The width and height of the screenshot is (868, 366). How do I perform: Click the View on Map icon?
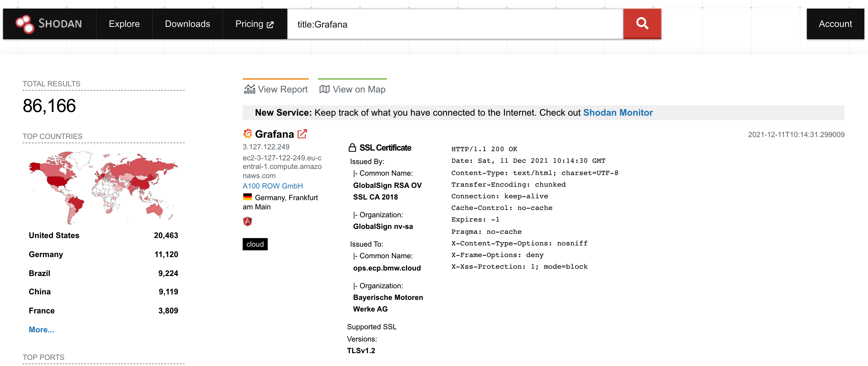coord(324,89)
